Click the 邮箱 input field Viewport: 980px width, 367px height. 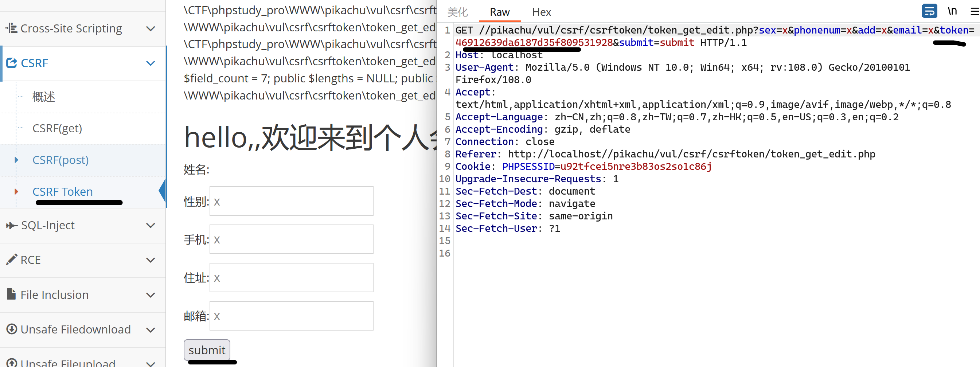pyautogui.click(x=292, y=316)
